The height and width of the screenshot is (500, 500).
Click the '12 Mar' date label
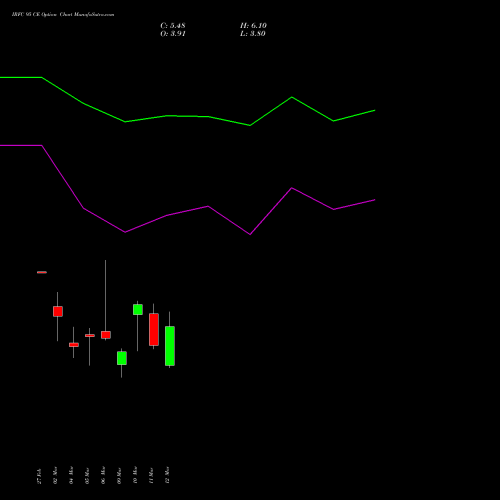167,475
